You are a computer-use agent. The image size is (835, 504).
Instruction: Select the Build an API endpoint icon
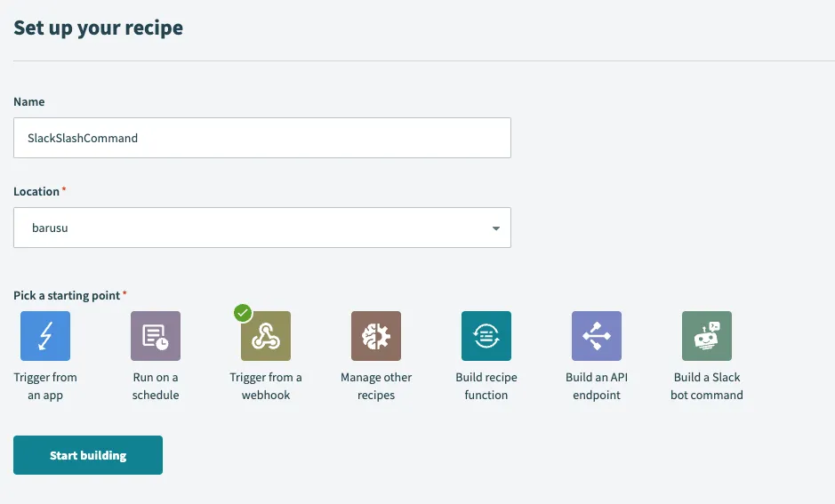pos(597,336)
